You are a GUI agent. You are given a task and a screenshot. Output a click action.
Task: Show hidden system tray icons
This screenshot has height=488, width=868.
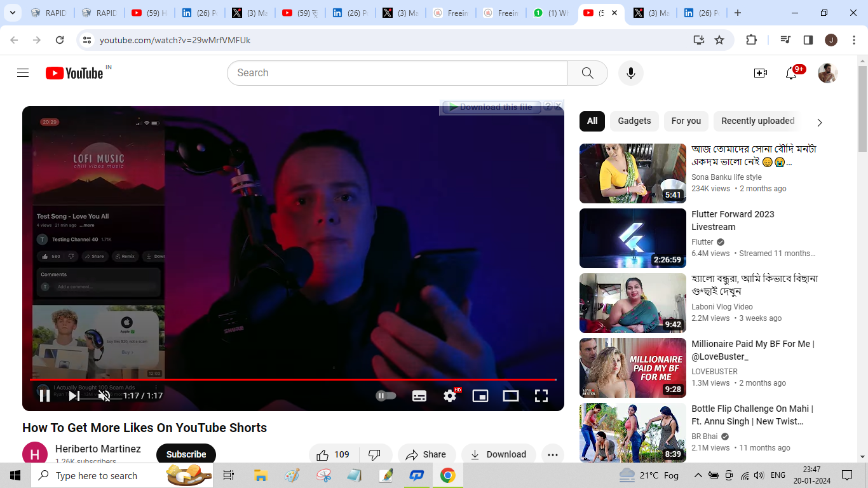[698, 475]
